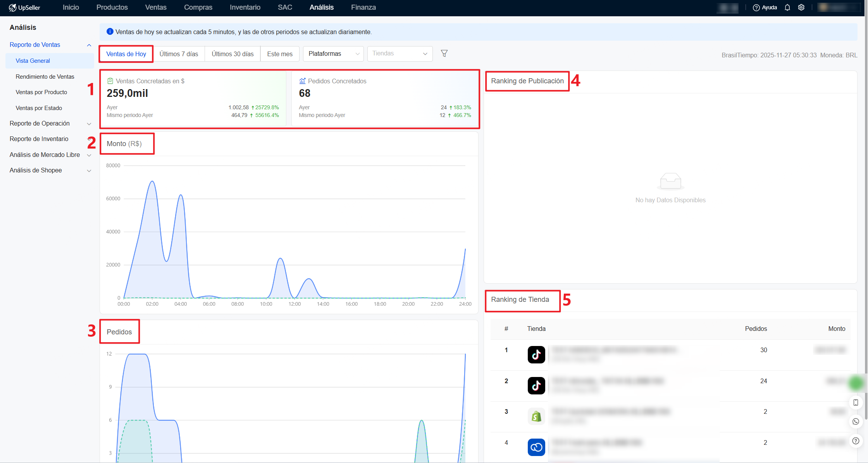The height and width of the screenshot is (463, 868).
Task: Open the Tiendas dropdown
Action: [400, 54]
